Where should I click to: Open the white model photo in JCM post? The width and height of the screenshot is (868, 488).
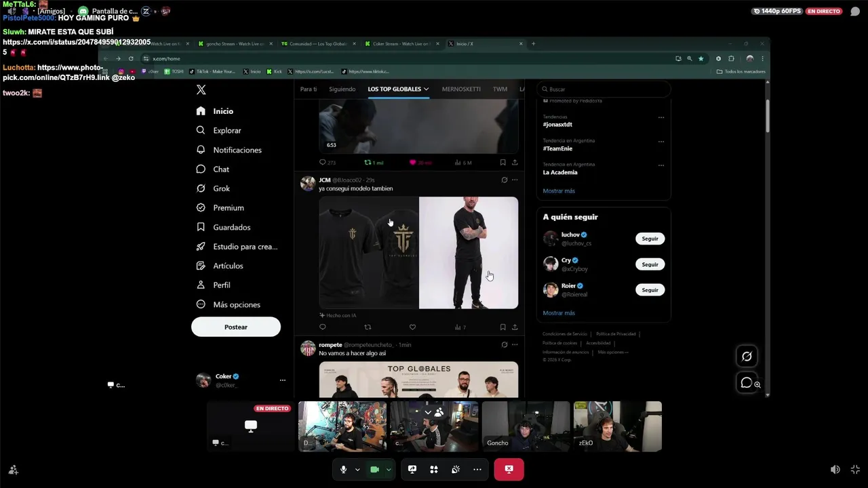click(x=469, y=253)
